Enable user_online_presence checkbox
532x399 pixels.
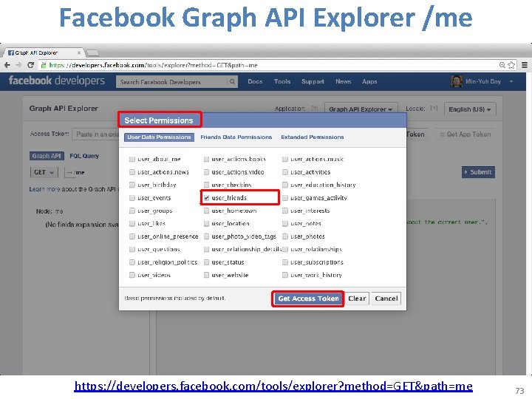[x=132, y=236]
